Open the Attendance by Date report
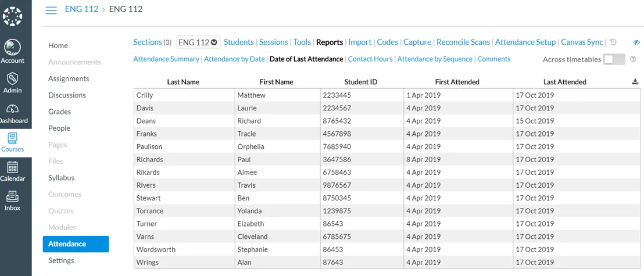 click(234, 59)
